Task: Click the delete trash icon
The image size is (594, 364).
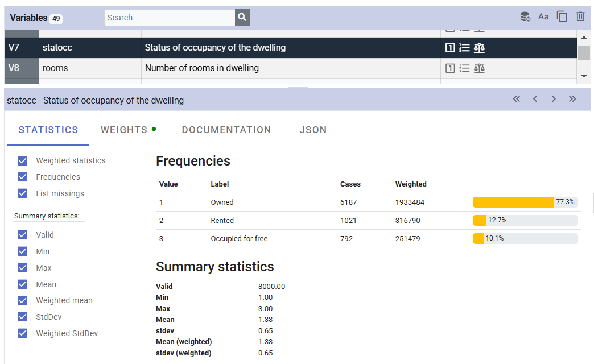Action: coord(580,17)
